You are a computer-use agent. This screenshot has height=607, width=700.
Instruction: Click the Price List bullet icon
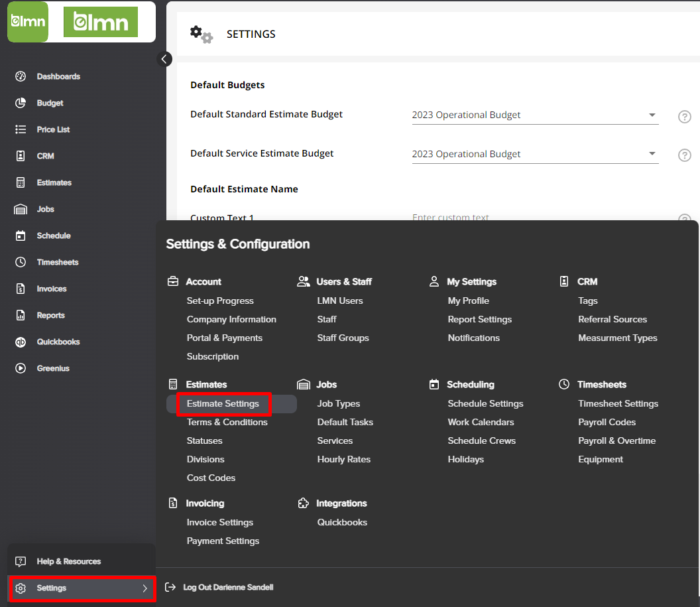tap(21, 129)
